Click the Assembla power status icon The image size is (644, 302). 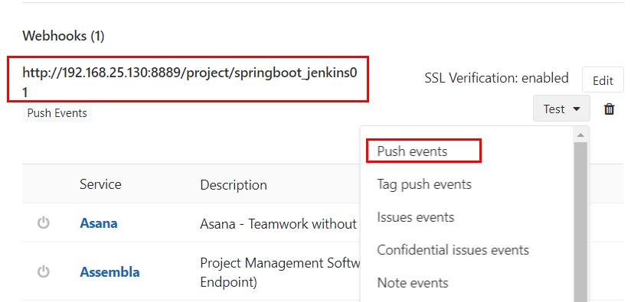pyautogui.click(x=44, y=271)
